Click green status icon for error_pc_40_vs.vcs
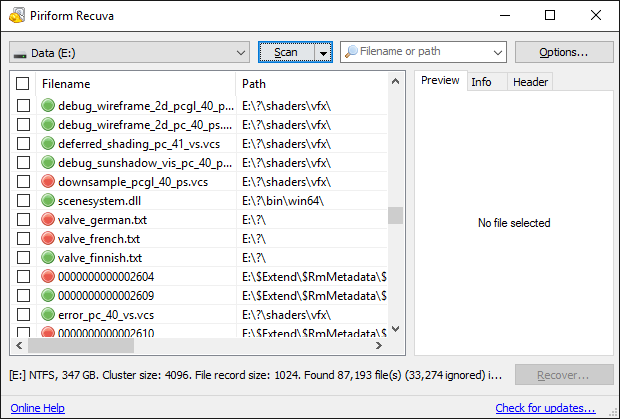This screenshot has width=620, height=419. [48, 314]
